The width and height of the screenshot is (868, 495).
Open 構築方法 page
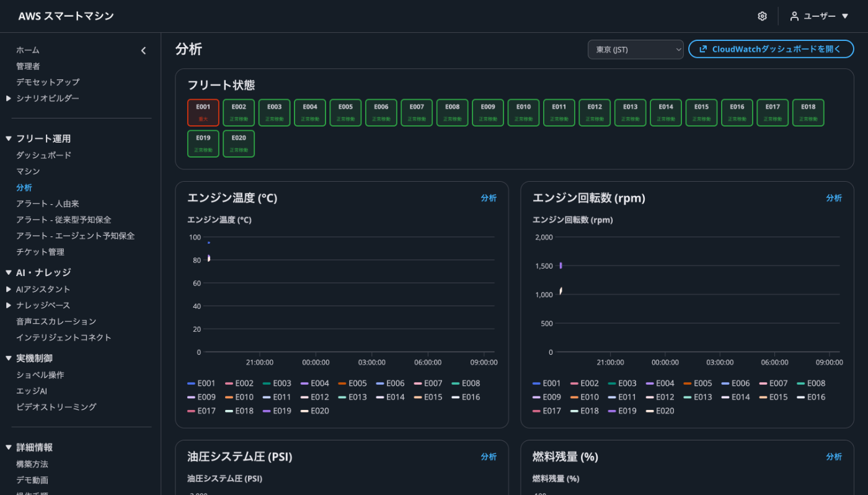32,464
